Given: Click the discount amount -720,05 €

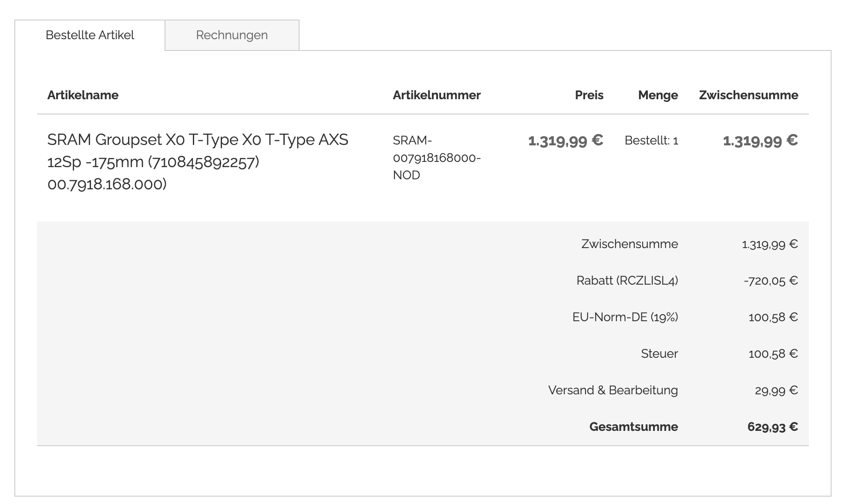Looking at the screenshot, I should coord(770,281).
